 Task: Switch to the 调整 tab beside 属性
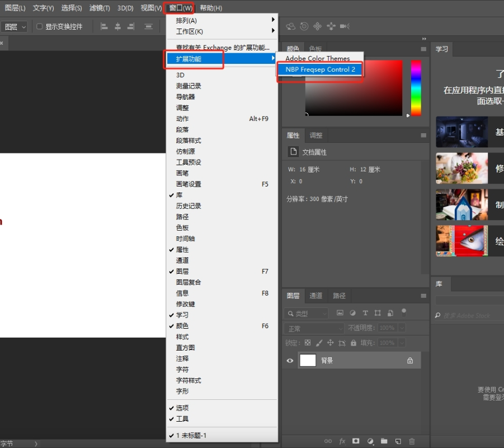[315, 135]
